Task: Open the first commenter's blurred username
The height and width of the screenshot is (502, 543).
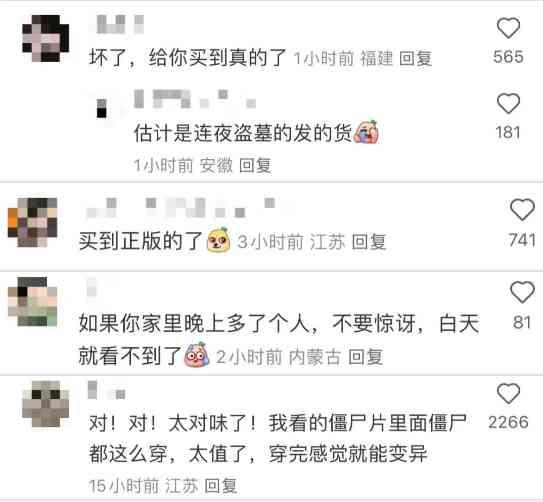Action: (120, 24)
